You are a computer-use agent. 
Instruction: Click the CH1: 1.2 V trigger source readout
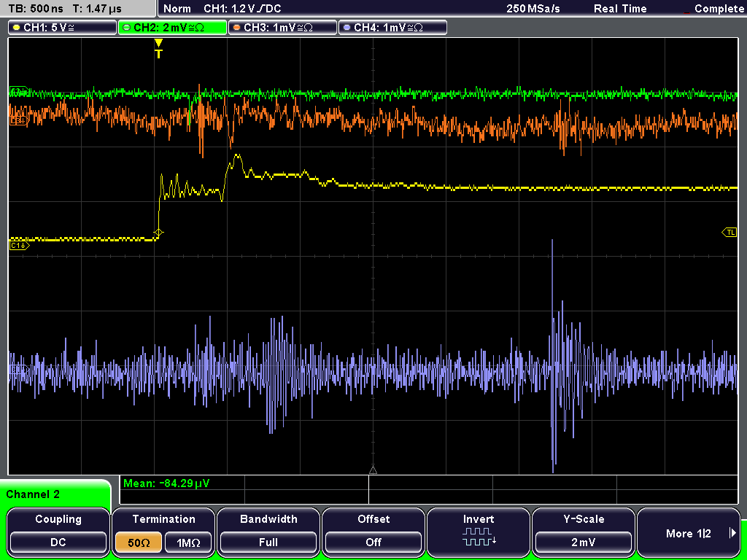click(242, 9)
